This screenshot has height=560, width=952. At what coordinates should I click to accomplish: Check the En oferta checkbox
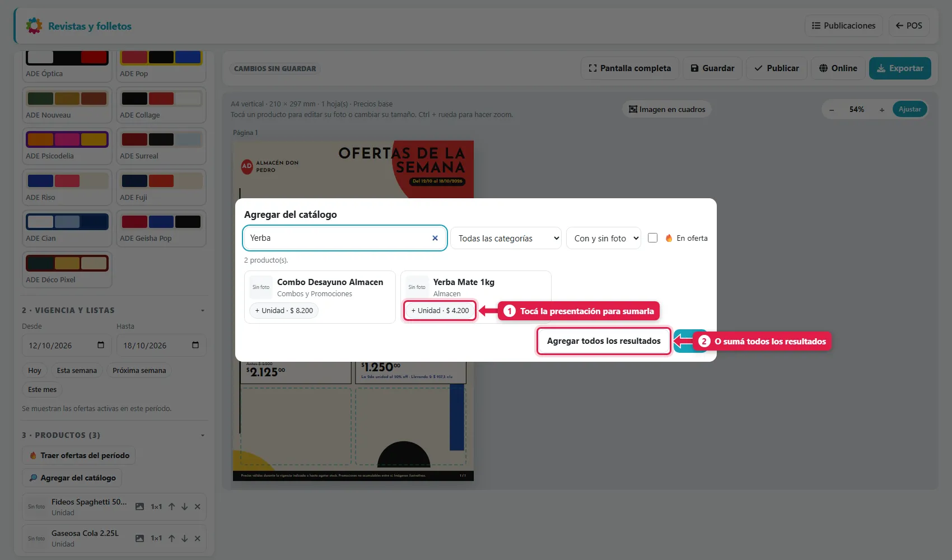click(652, 237)
